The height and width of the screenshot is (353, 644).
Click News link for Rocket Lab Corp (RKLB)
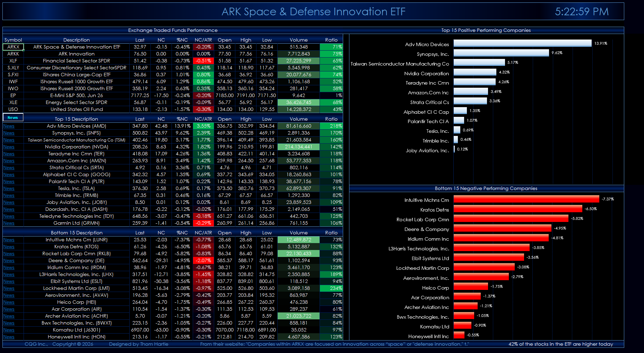tap(9, 254)
